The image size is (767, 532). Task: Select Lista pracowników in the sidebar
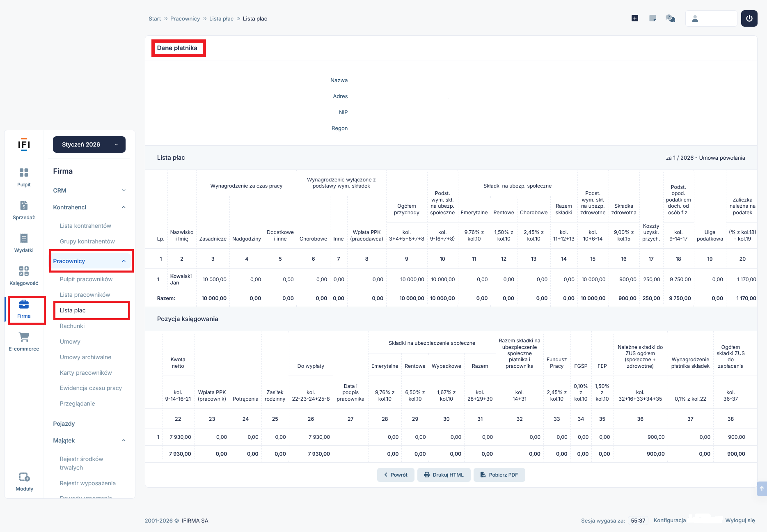point(85,295)
